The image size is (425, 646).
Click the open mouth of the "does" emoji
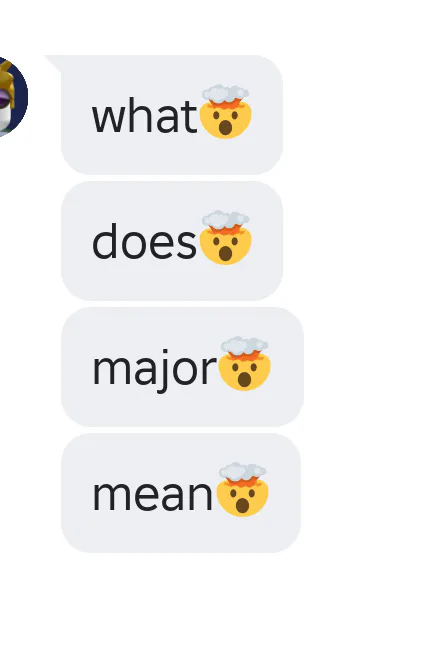(x=226, y=253)
